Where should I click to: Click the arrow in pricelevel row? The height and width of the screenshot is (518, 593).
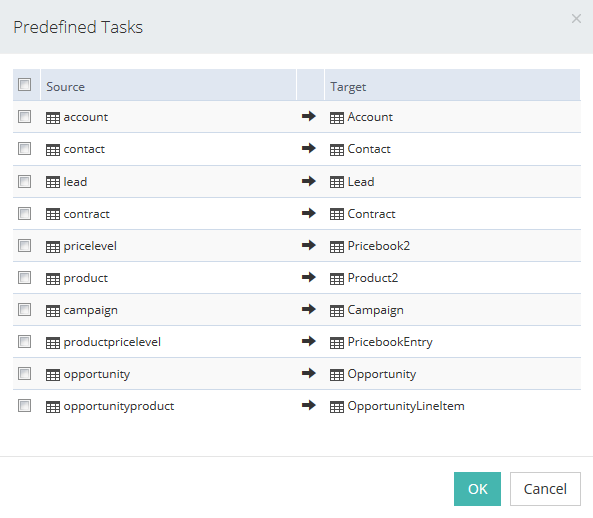pyautogui.click(x=309, y=245)
